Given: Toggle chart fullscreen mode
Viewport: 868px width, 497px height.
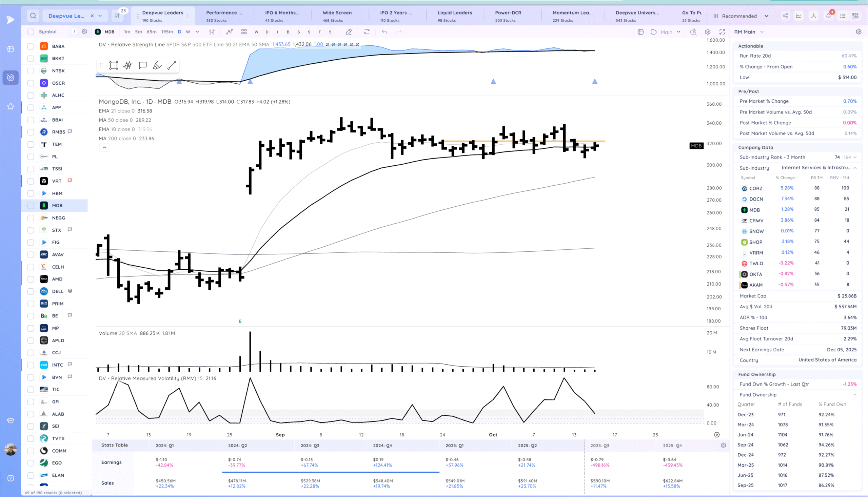Looking at the screenshot, I should point(722,32).
